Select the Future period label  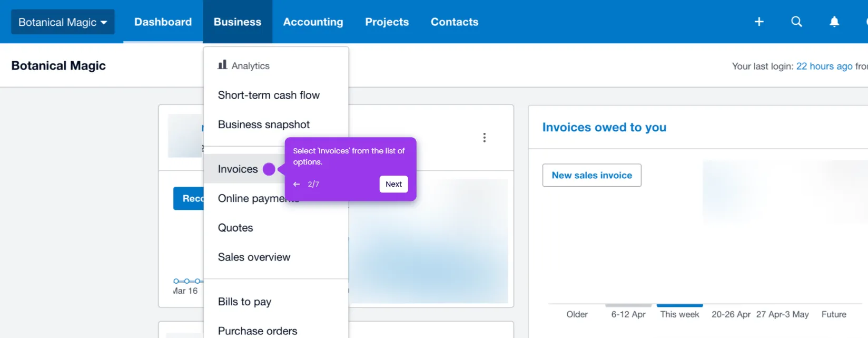(834, 314)
